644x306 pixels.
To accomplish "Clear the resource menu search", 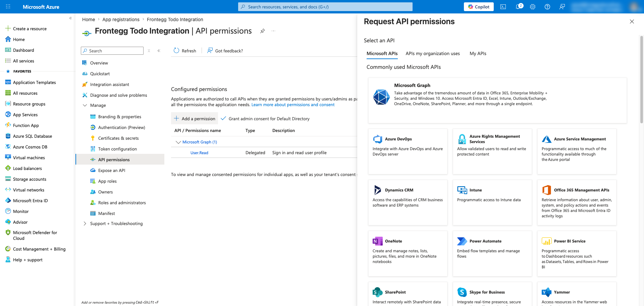I will (149, 51).
